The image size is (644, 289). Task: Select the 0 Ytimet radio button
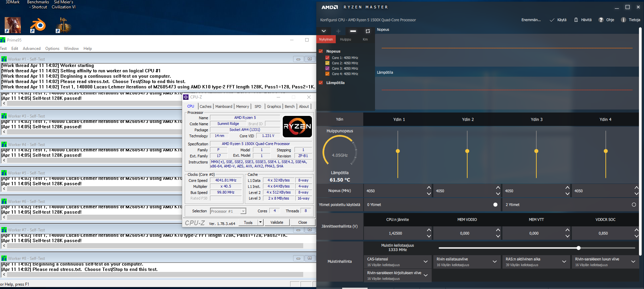pos(495,205)
